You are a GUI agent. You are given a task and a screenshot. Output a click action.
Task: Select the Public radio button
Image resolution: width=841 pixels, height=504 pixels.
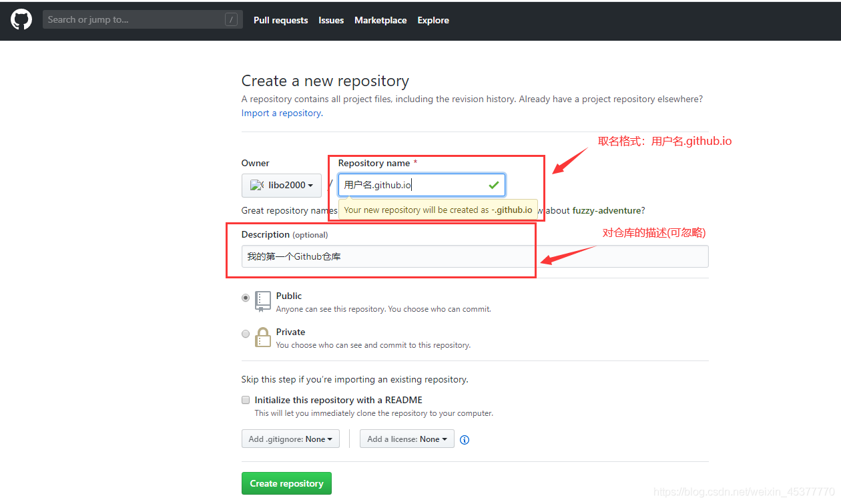[x=246, y=298]
